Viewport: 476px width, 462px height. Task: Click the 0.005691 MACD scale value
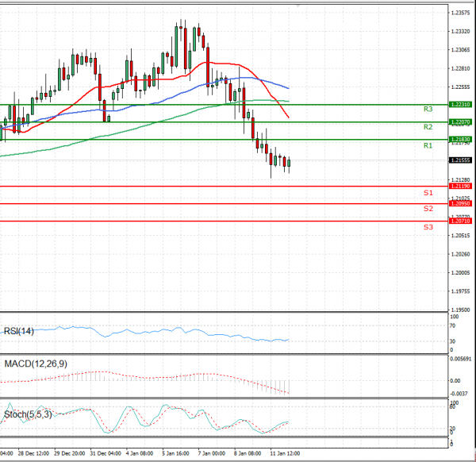pos(460,359)
